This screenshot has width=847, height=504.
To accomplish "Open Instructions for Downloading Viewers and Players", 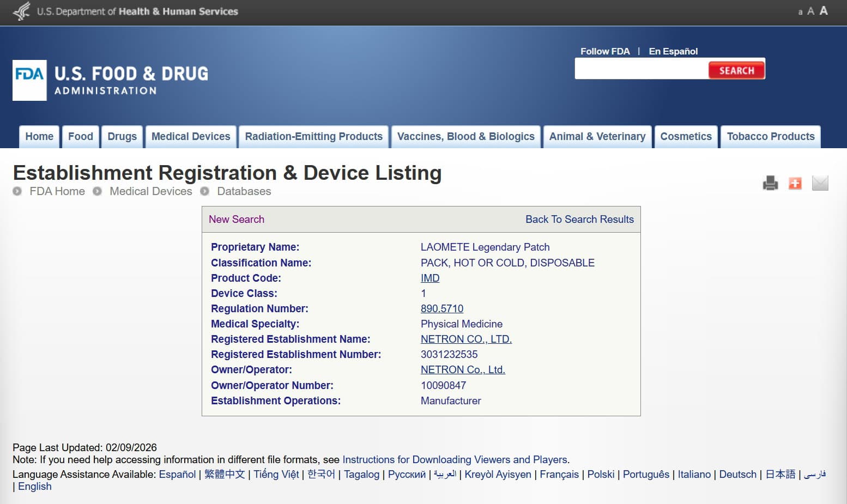I will (x=455, y=459).
